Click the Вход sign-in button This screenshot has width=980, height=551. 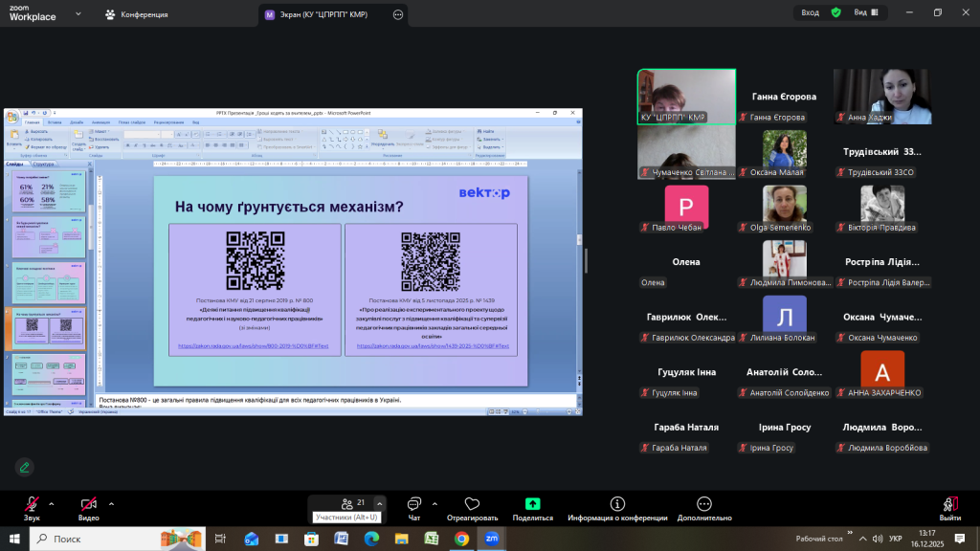click(x=810, y=12)
